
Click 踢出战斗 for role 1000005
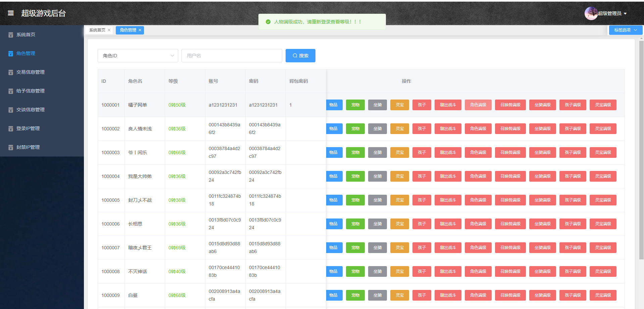[x=448, y=200]
